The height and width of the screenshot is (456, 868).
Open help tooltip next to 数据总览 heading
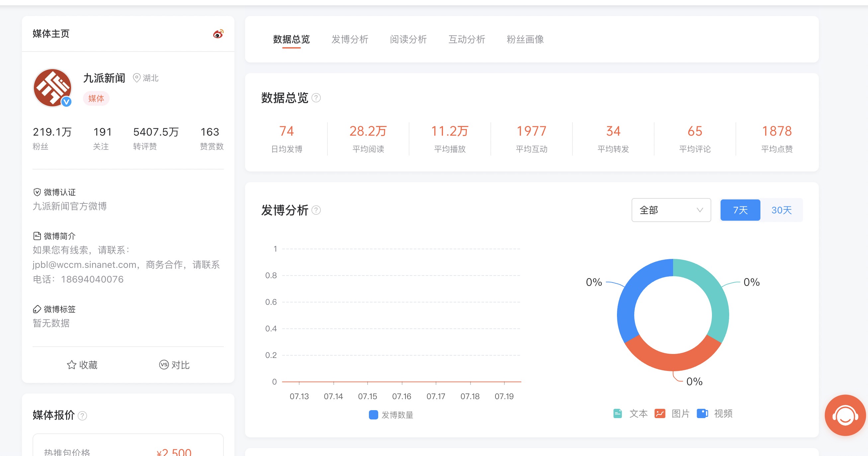click(x=316, y=98)
